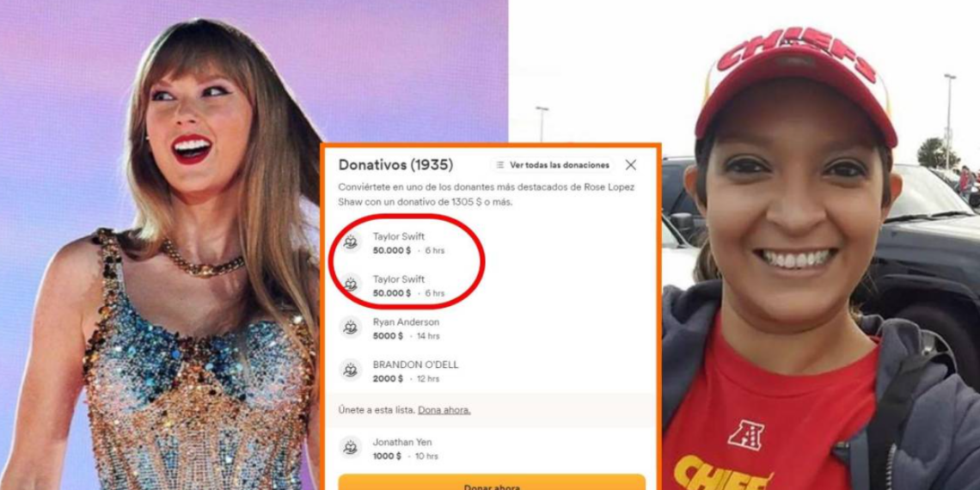Click the list icon beside 'Ver todas las donaciones'

point(500,165)
